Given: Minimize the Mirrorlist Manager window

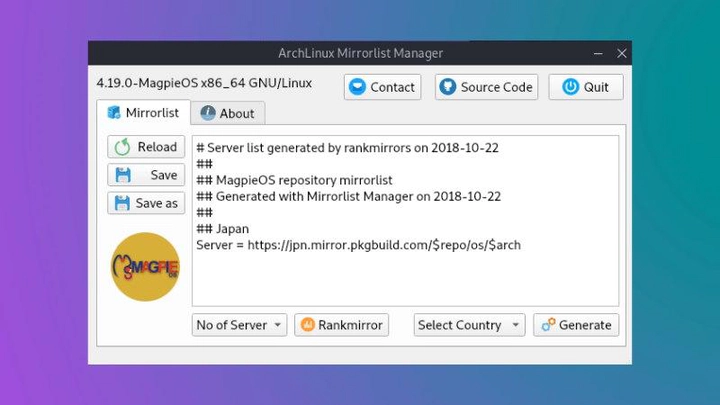Looking at the screenshot, I should pyautogui.click(x=598, y=53).
